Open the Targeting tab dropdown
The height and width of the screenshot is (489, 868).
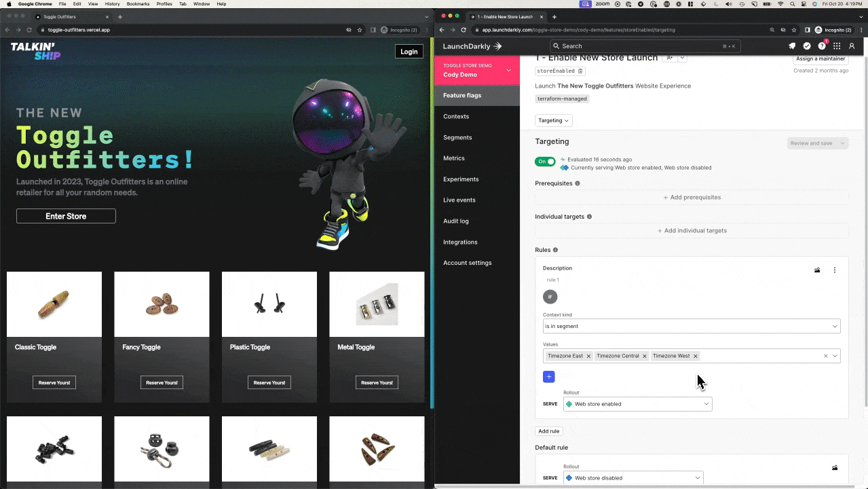click(x=554, y=120)
